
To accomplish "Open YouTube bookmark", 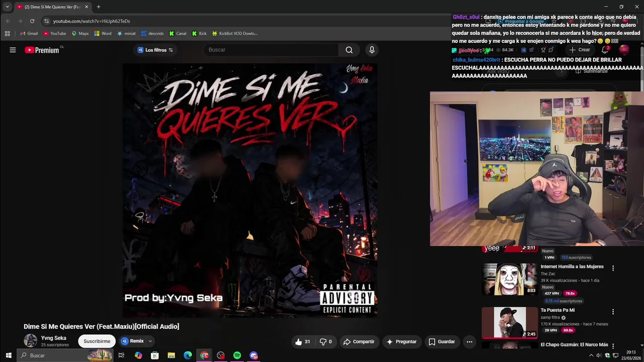I will (x=54, y=34).
